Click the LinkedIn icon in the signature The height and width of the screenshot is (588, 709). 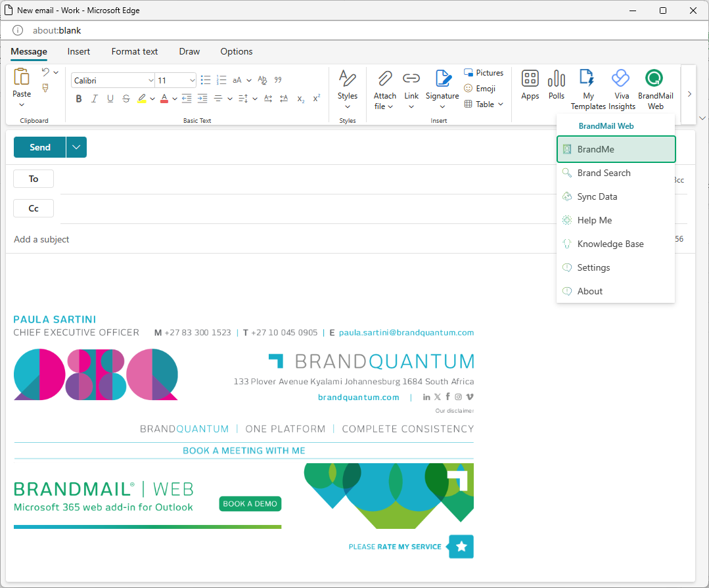(426, 397)
